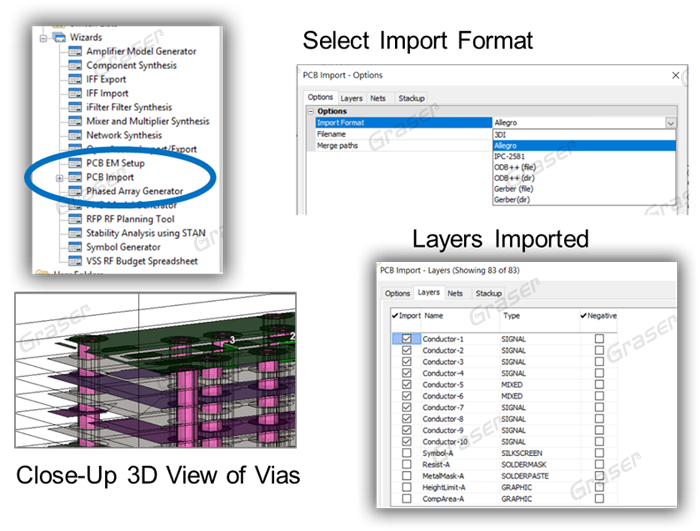This screenshot has width=700, height=531.
Task: Click the RFP RF Planning Tool icon
Action: click(75, 219)
